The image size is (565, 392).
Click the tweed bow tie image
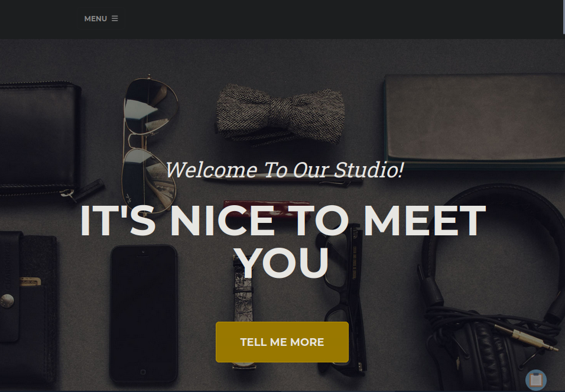[x=280, y=114]
